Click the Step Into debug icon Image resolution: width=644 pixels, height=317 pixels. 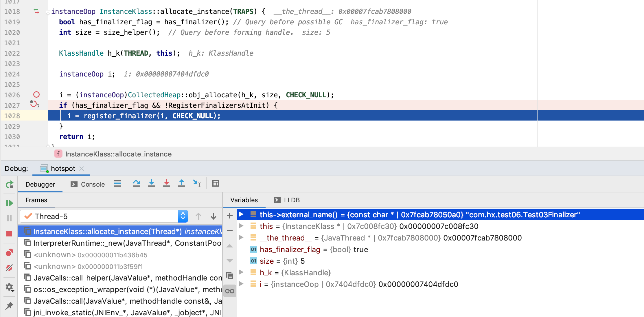coord(151,183)
